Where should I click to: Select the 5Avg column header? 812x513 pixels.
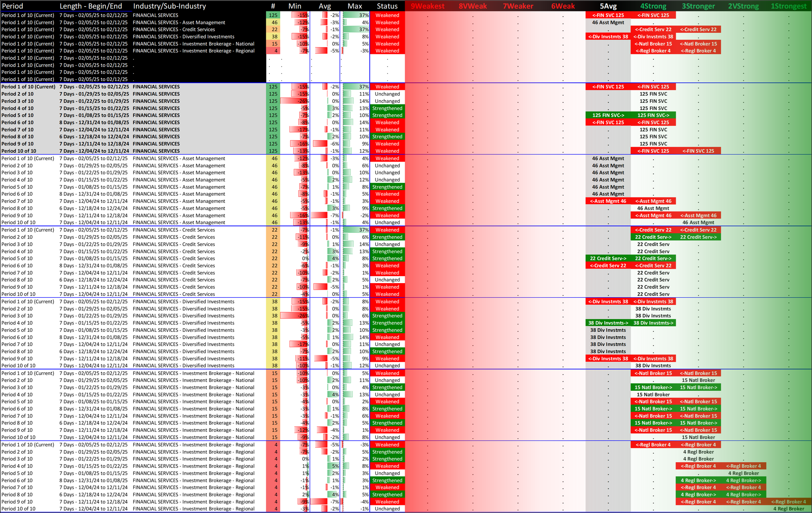[x=608, y=6]
